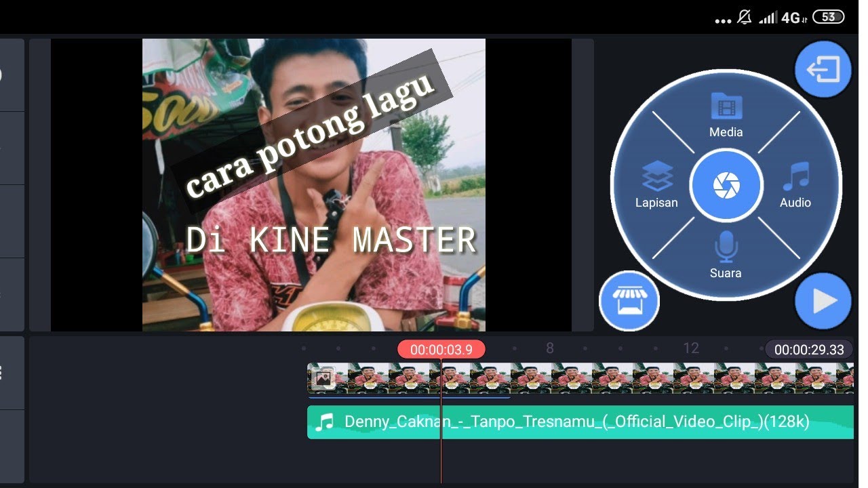The height and width of the screenshot is (488, 868).
Task: Start Suara voice recording
Action: tap(726, 255)
